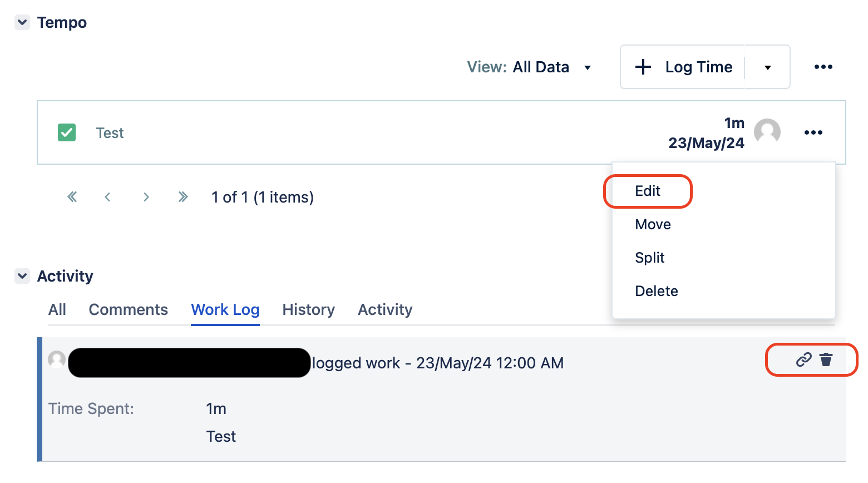Screen dimensions: 868x483
Task: Open the Activity tab in the tab row
Action: click(385, 309)
